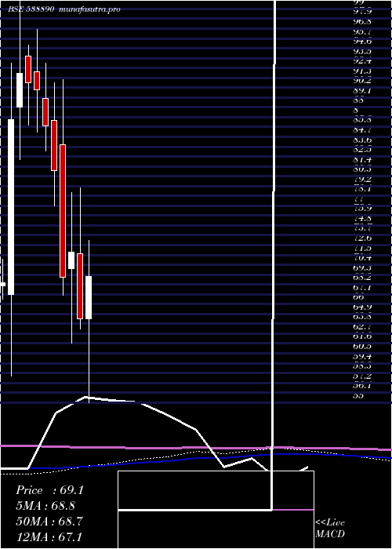
Task: Select the '12MA : 67.1' readout
Action: coord(49,537)
